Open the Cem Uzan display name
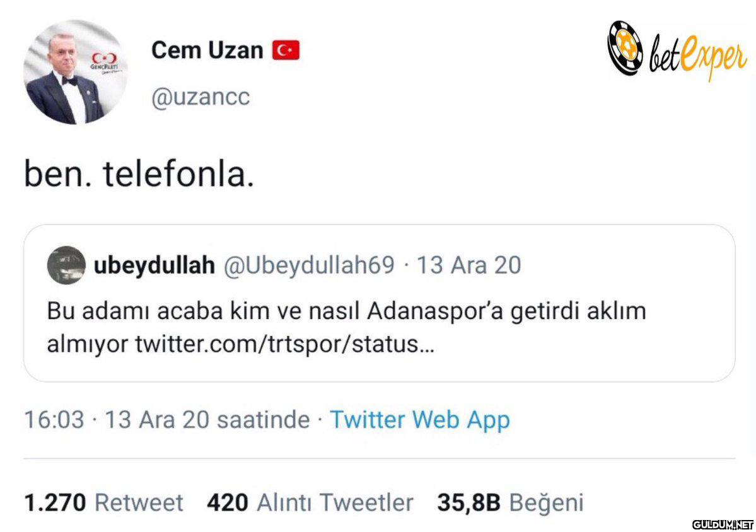 [x=207, y=50]
